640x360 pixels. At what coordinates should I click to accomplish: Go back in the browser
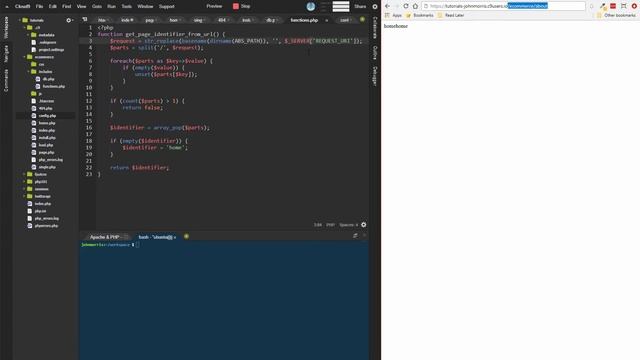pos(387,6)
